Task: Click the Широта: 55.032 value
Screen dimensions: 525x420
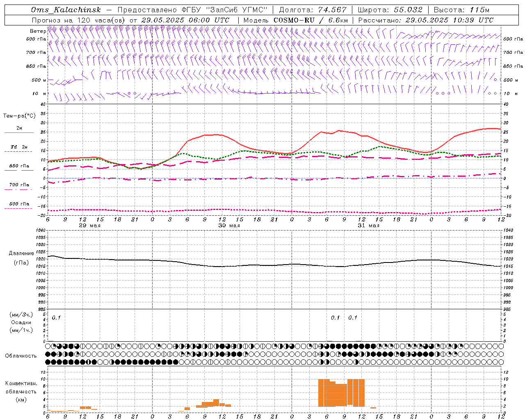Action: click(390, 10)
